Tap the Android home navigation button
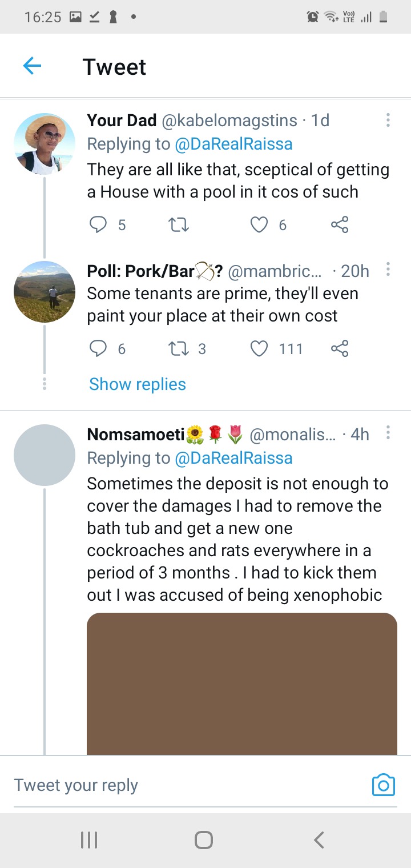 coord(204,839)
